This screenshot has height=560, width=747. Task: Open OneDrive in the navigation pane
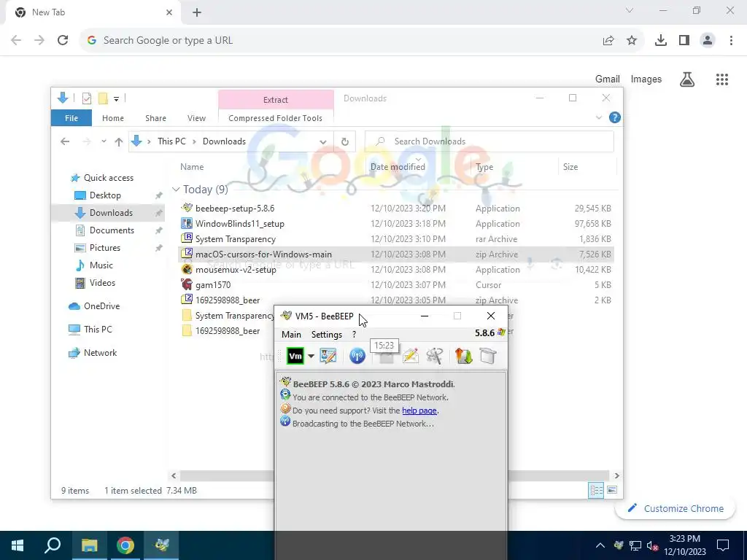101,306
